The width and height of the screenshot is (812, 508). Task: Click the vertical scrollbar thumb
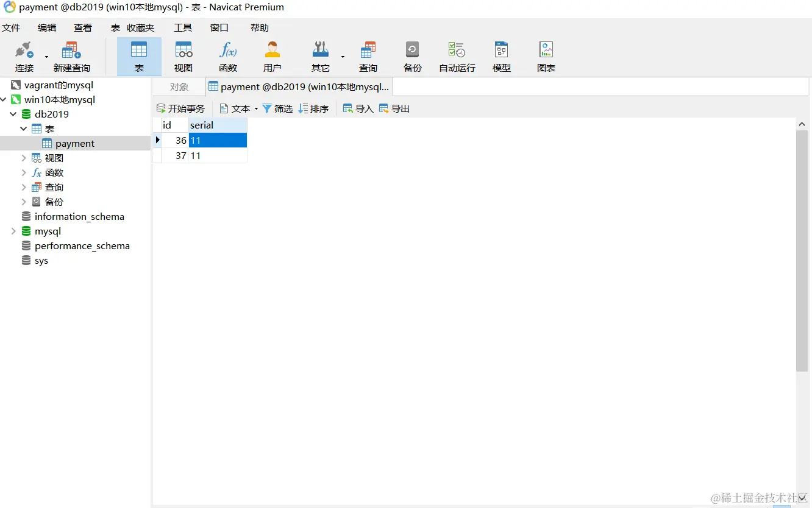click(802, 250)
